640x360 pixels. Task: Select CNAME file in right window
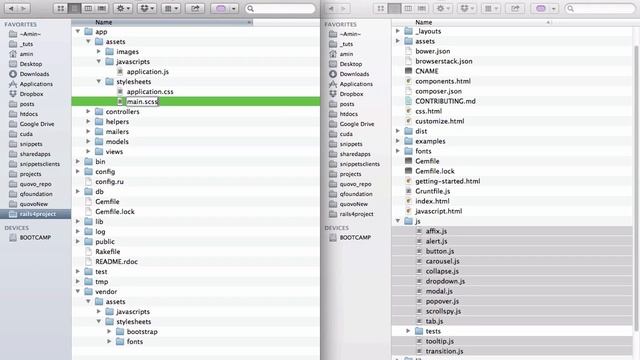click(427, 71)
